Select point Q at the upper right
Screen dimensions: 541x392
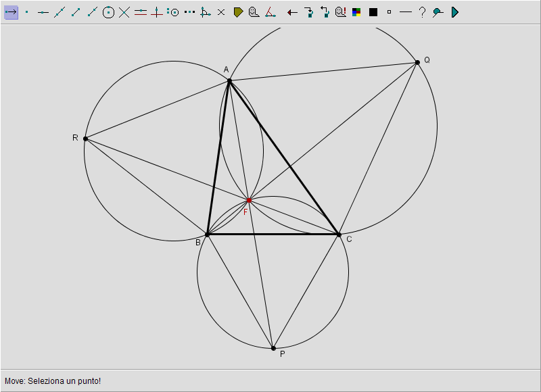click(x=417, y=62)
